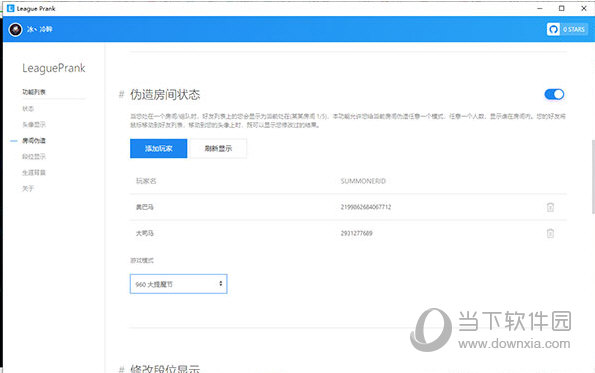Click the 伪造房间状态 section heading
This screenshot has width=595, height=373.
pyautogui.click(x=165, y=94)
